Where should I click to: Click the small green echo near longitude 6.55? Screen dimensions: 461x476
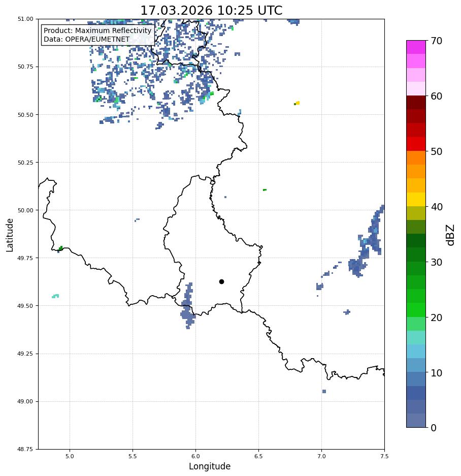click(265, 189)
